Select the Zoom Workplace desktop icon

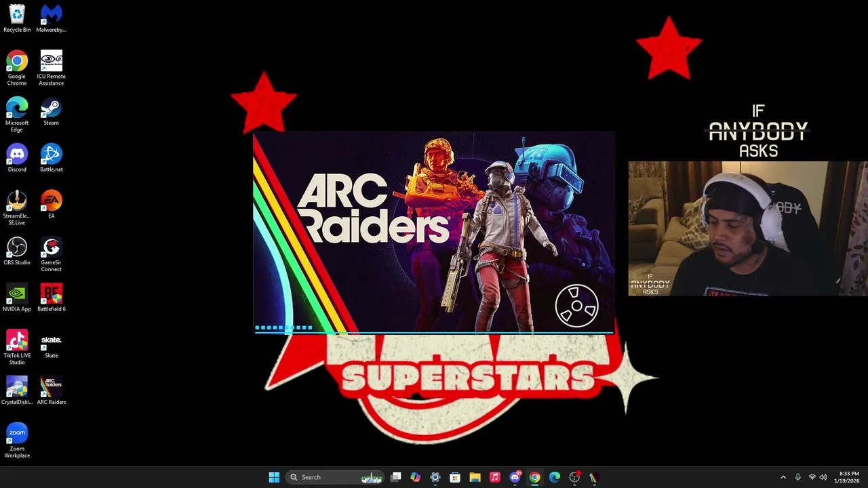17,441
